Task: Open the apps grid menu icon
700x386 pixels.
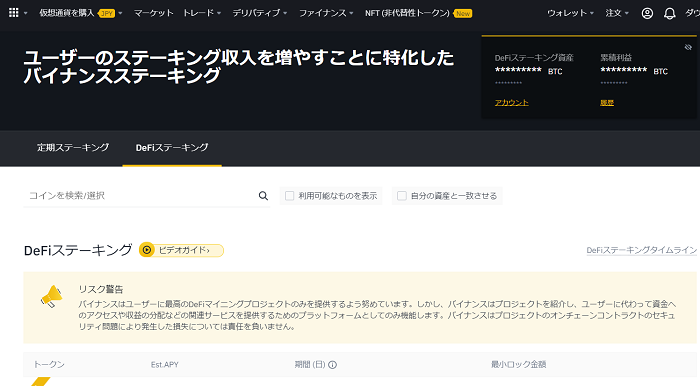Action: [14, 13]
